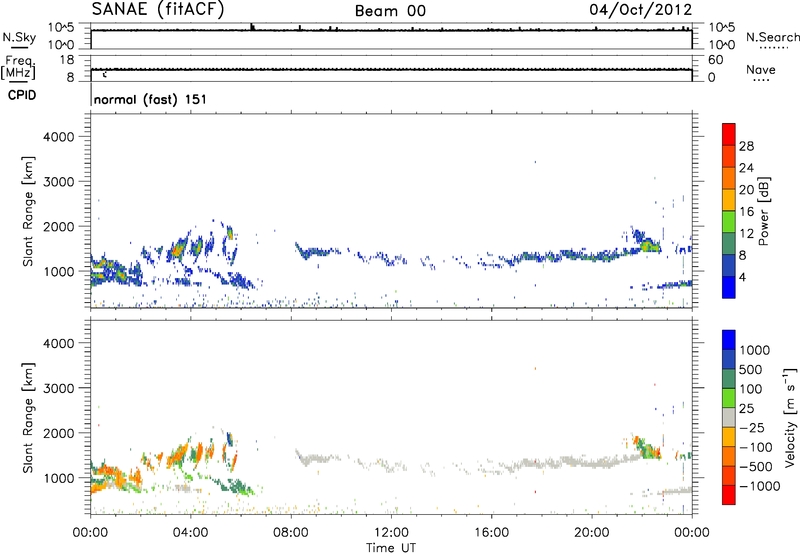Click the SANAE (fitACF) title text
This screenshot has width=800, height=554.
click(158, 9)
